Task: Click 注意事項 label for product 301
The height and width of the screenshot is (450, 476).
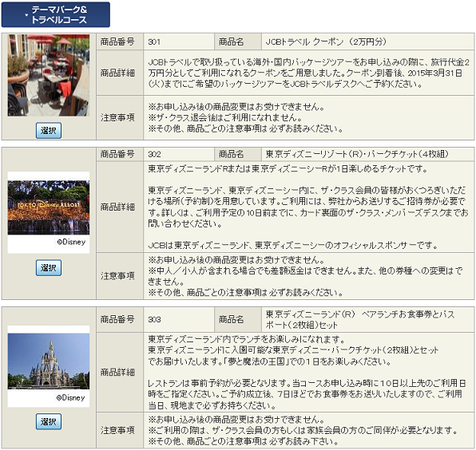Action: coord(117,117)
